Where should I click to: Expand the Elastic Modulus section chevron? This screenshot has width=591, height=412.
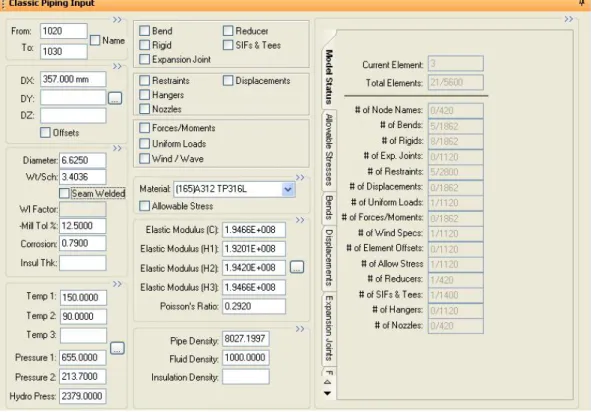300,220
